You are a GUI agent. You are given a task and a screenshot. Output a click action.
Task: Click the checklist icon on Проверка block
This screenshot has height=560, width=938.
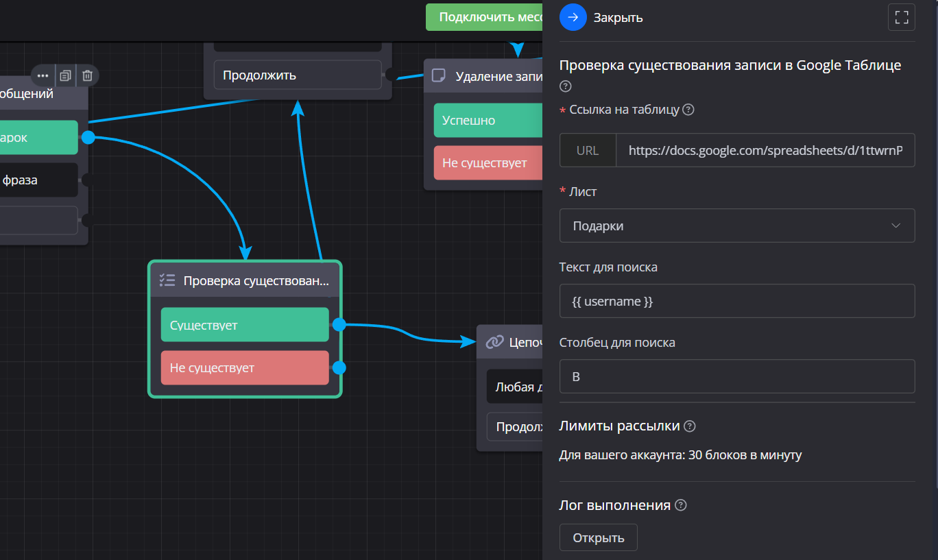(x=167, y=280)
